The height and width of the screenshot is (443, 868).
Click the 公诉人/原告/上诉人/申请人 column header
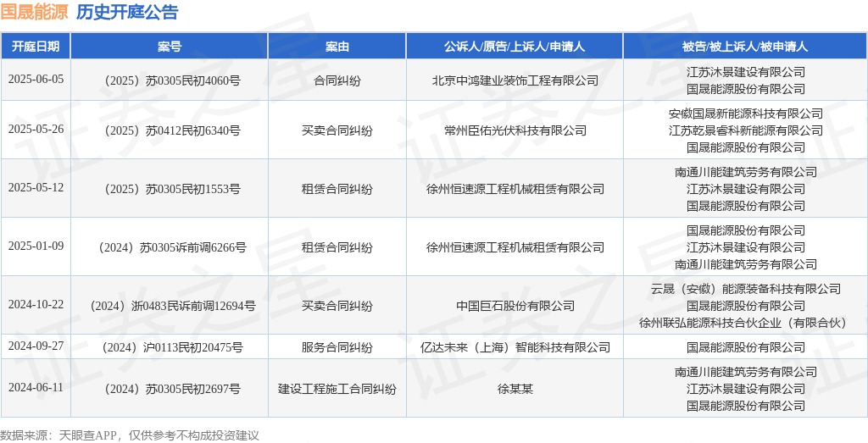tap(515, 47)
